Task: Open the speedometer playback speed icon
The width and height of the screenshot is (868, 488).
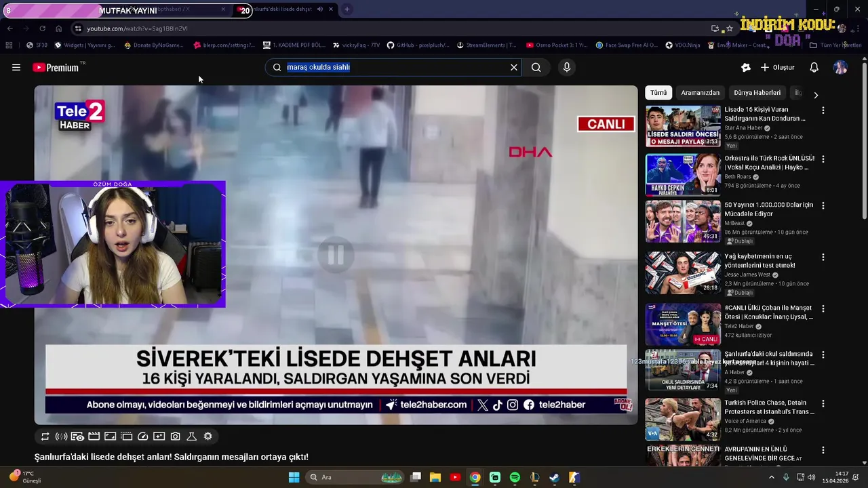Action: [x=143, y=436]
